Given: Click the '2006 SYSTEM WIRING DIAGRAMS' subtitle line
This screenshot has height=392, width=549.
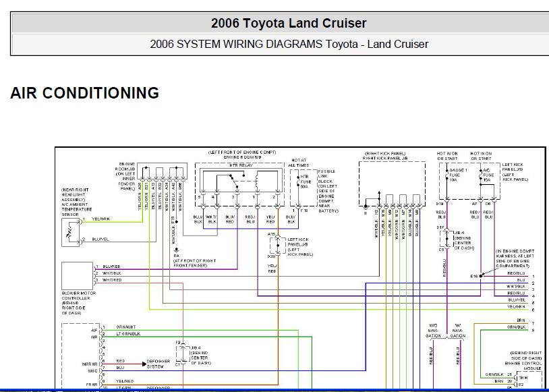Looking at the screenshot, I should click(289, 44).
